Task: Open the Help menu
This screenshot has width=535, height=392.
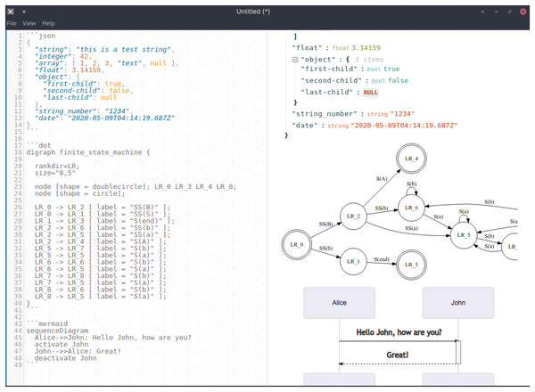Action: point(48,23)
